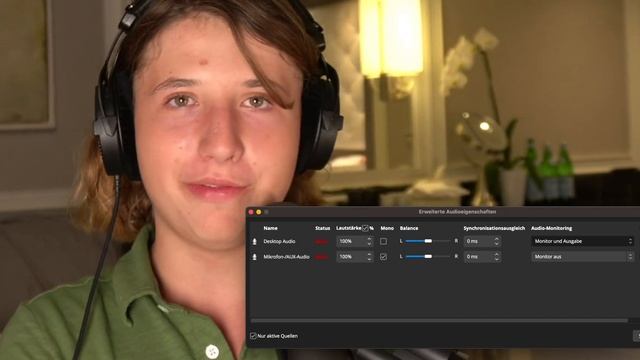Screen dimensions: 640x360
Task: Click the Desktop Audio sync offset field
Action: (x=482, y=242)
